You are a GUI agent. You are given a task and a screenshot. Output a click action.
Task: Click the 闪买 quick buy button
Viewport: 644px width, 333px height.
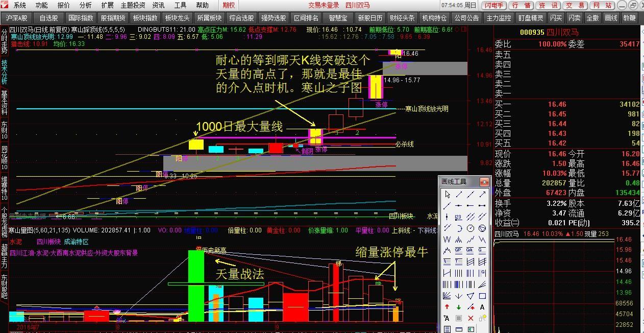click(556, 17)
